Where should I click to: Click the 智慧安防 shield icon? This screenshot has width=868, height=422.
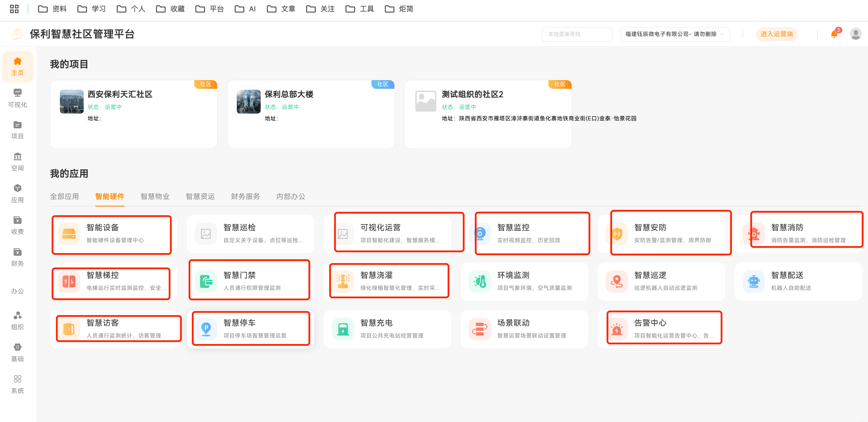617,234
